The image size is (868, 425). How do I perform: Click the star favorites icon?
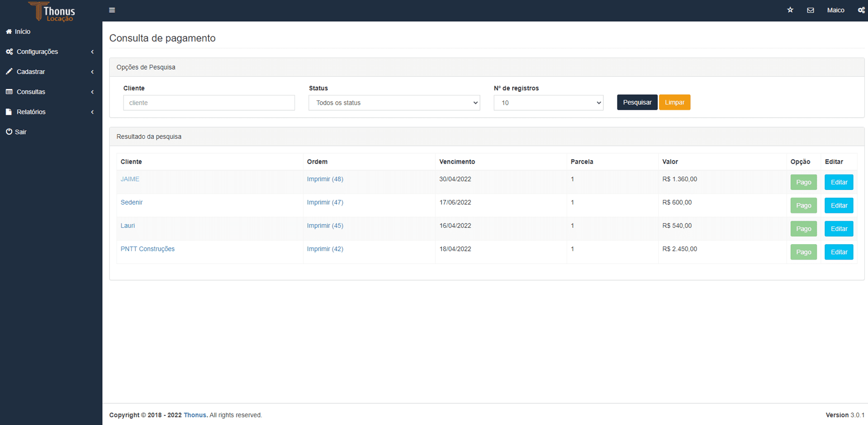click(x=790, y=10)
